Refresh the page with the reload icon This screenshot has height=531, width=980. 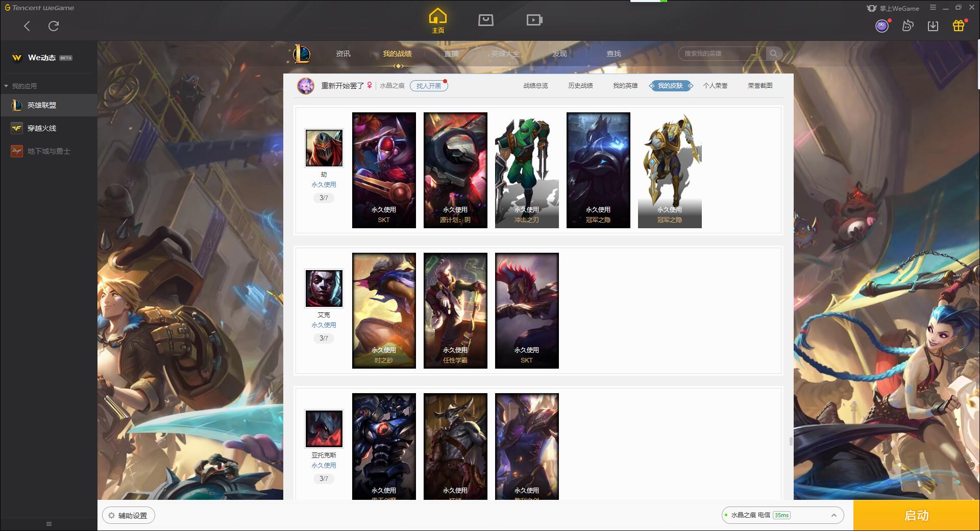(54, 26)
